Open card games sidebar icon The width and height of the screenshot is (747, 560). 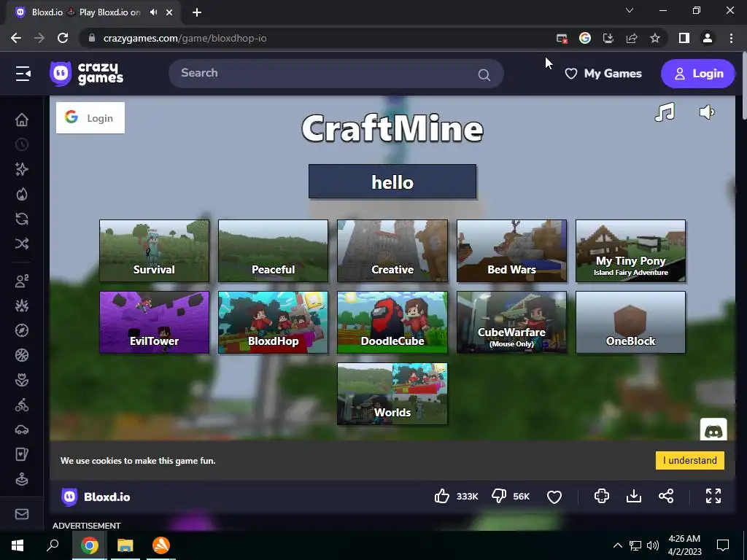click(22, 454)
